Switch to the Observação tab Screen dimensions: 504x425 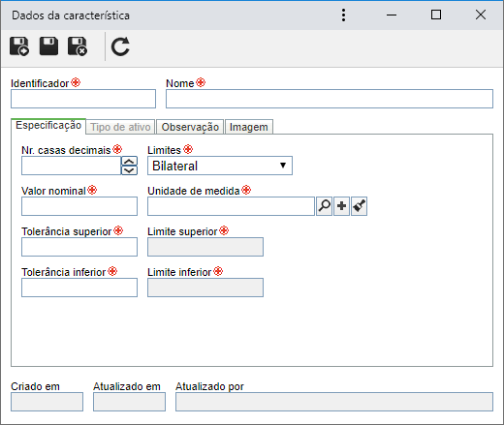point(190,127)
